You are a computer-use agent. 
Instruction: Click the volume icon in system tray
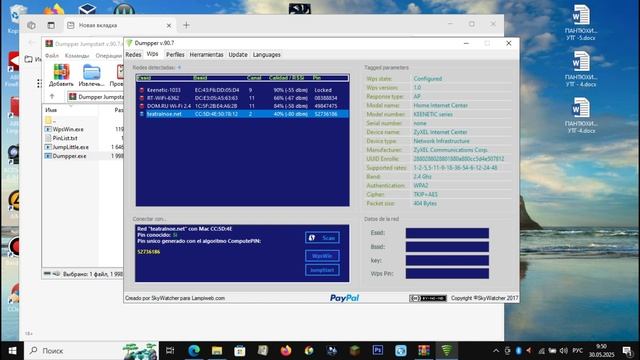click(564, 351)
